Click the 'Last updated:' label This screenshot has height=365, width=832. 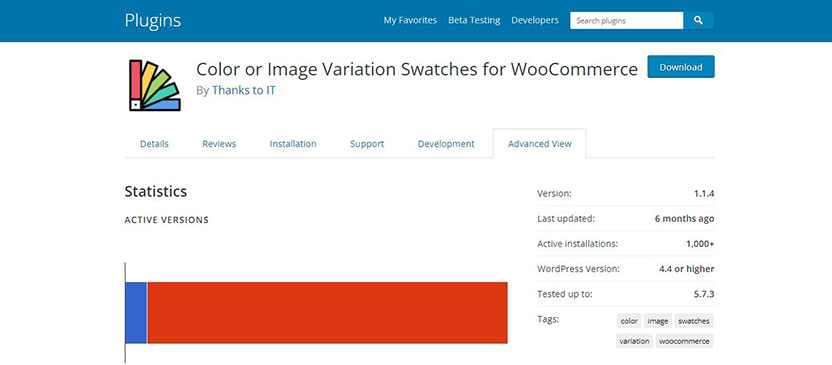566,219
